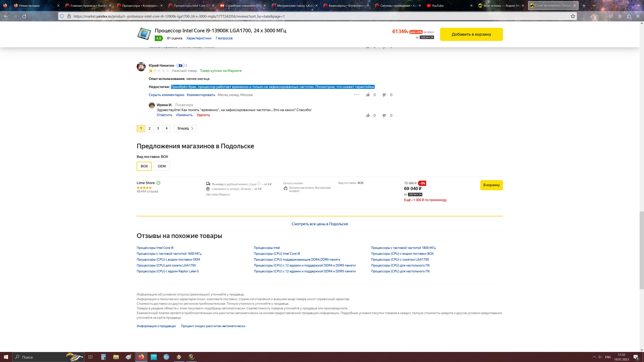
Task: Reload the page in the browser
Action: (x=24, y=16)
